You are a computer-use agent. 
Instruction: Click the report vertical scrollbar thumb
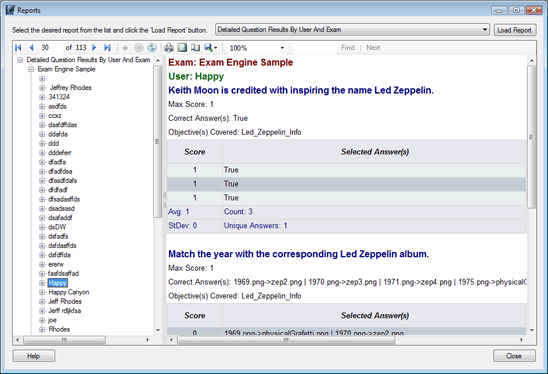coord(531,137)
